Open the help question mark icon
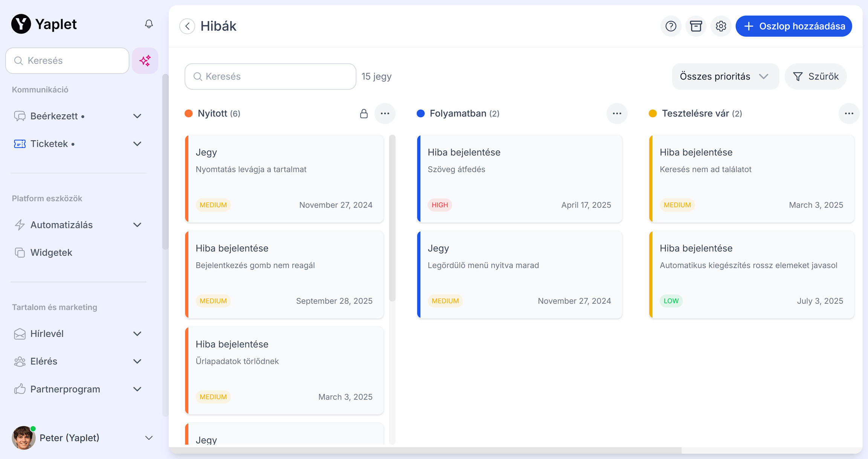This screenshot has width=868, height=459. click(x=671, y=26)
